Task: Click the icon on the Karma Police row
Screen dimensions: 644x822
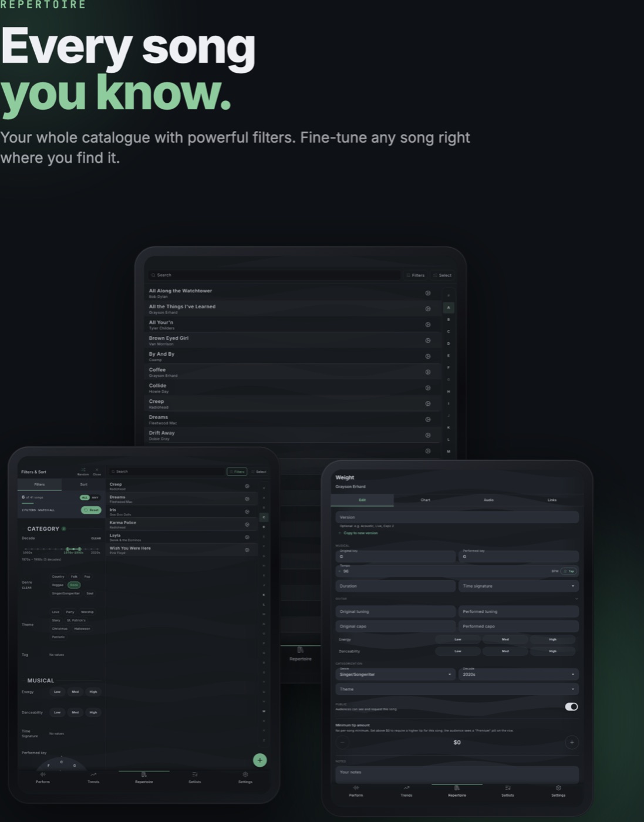Action: coord(247,524)
